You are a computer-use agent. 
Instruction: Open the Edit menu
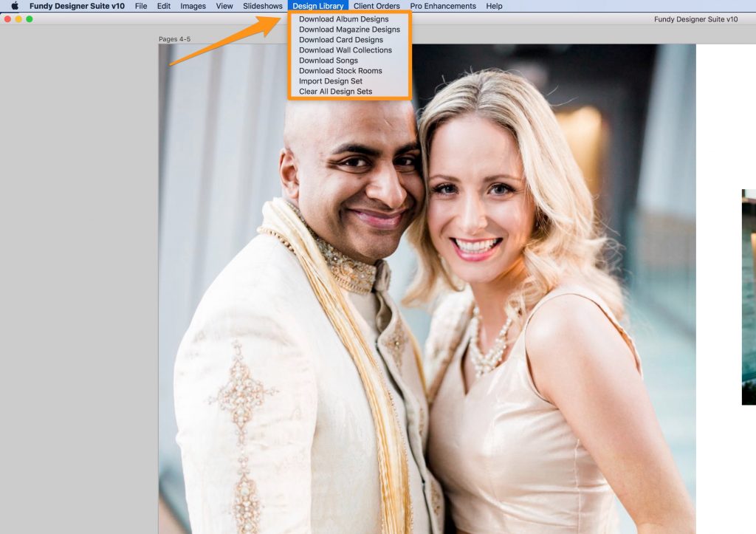click(163, 6)
